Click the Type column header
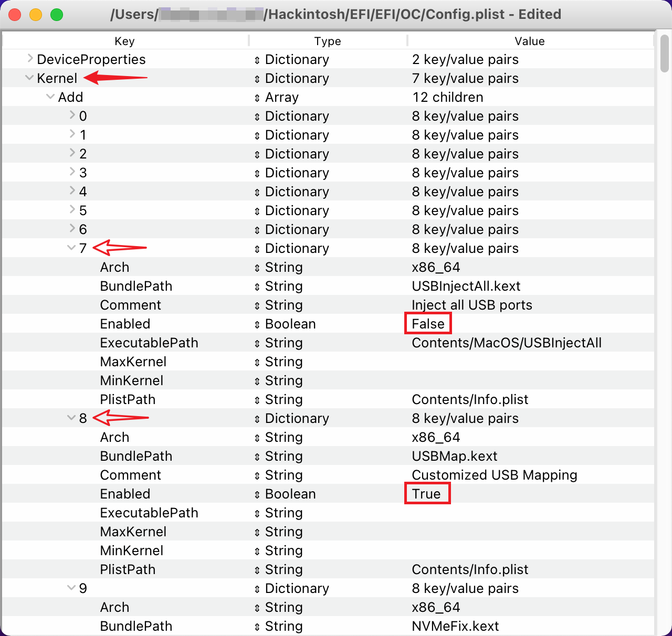Screen dimensions: 672x636 click(327, 41)
